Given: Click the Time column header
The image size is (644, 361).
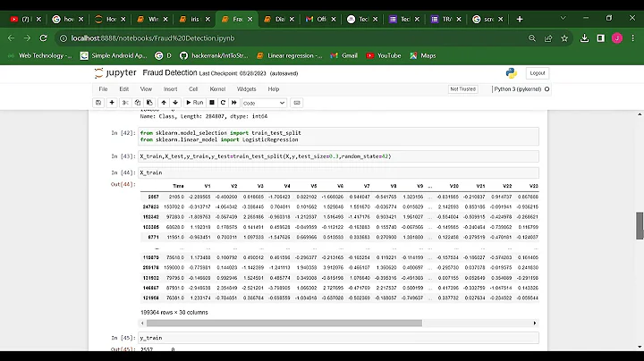Looking at the screenshot, I should [x=178, y=186].
